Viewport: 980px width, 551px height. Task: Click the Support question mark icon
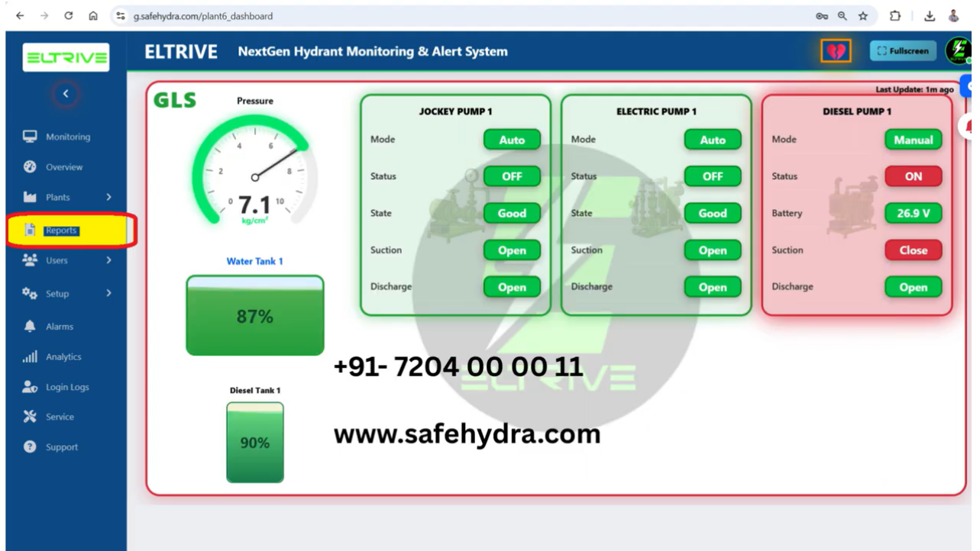[28, 447]
